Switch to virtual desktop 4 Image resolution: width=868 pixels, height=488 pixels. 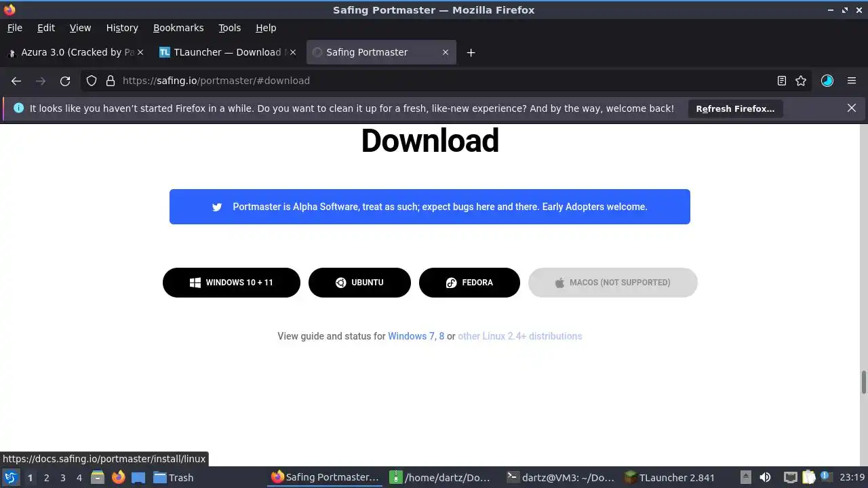(79, 478)
